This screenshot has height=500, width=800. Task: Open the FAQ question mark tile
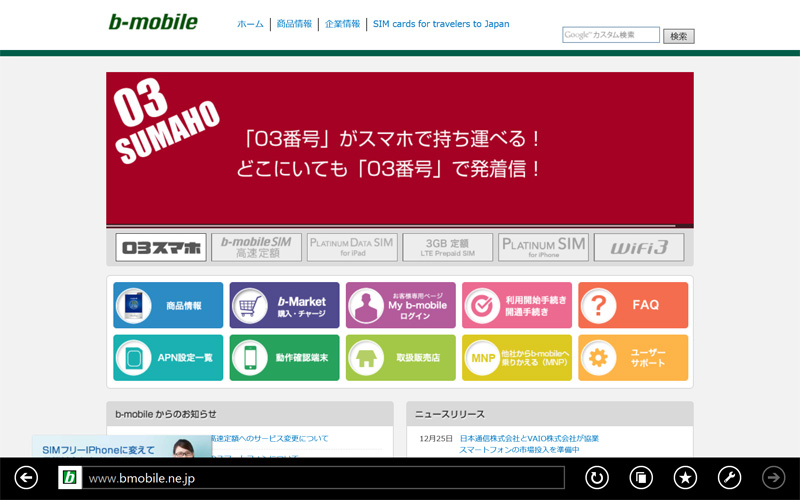click(x=633, y=305)
